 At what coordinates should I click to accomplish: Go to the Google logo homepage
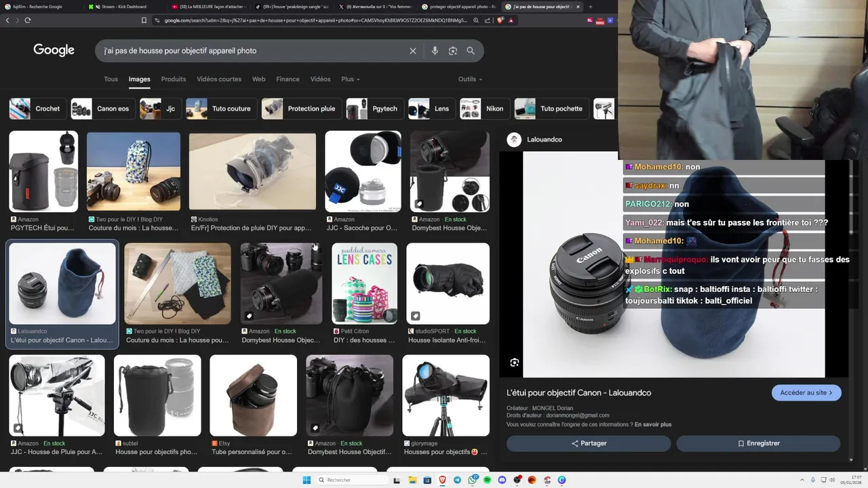54,50
